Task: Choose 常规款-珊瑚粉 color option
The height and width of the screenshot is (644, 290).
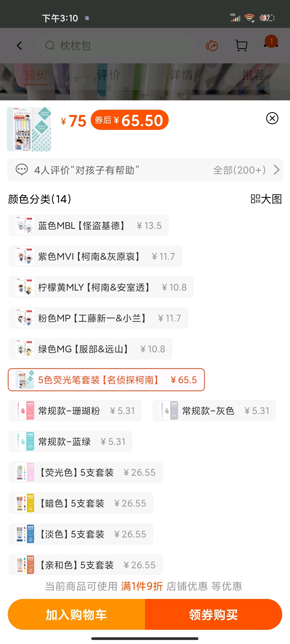Action: pos(75,411)
